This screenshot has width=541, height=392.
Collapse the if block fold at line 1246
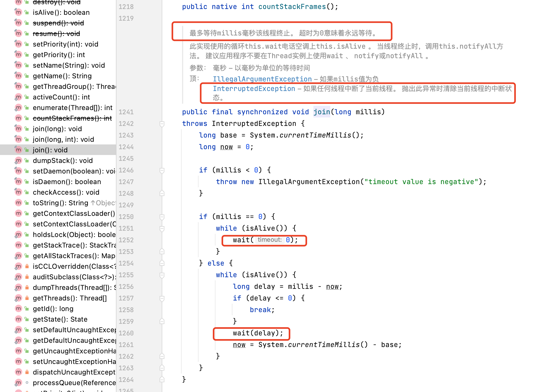pos(162,170)
